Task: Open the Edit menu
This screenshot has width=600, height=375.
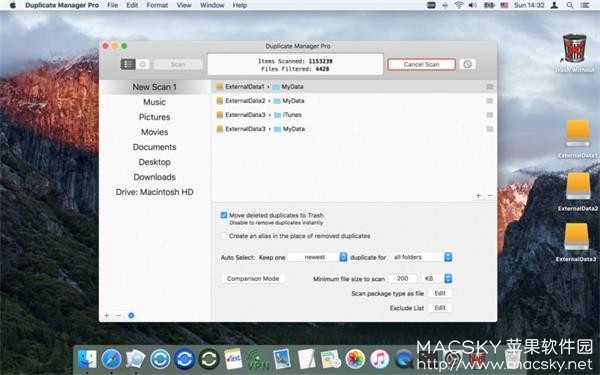Action: [x=132, y=5]
